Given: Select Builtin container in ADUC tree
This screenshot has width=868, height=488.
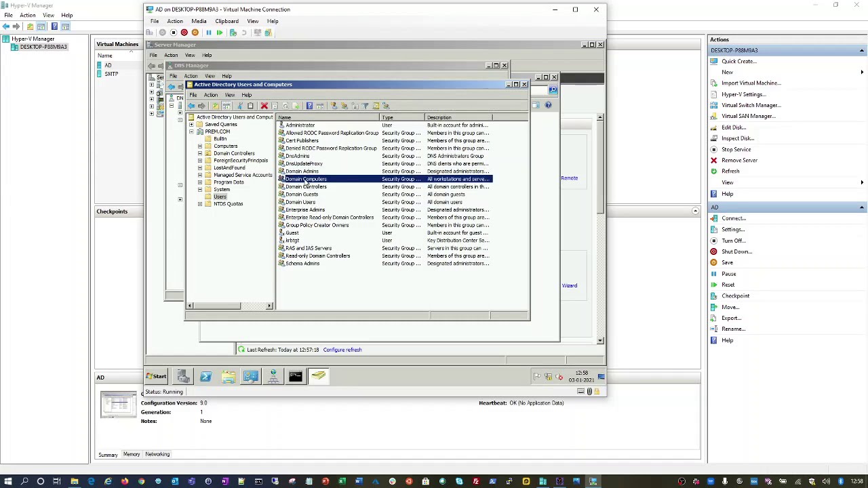Looking at the screenshot, I should point(220,139).
